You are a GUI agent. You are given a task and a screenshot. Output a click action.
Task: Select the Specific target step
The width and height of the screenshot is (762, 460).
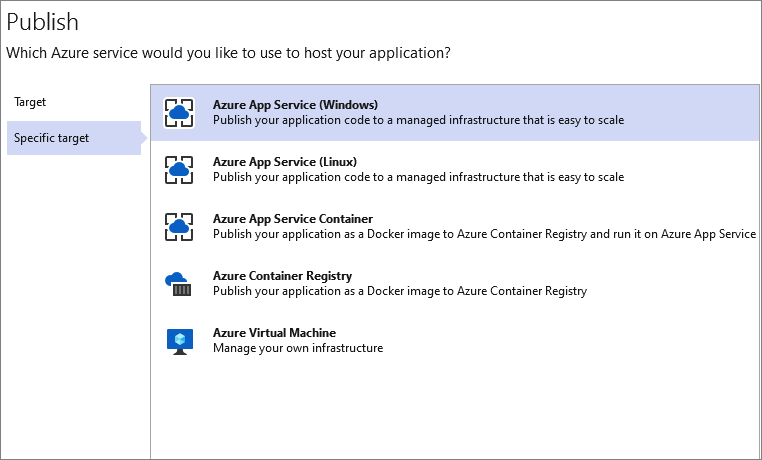pos(52,138)
